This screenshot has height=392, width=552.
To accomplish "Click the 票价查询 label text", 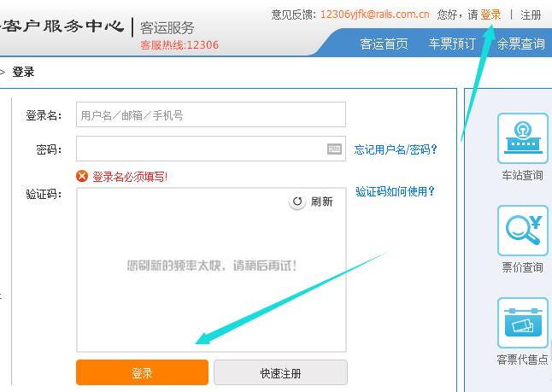I will (522, 267).
